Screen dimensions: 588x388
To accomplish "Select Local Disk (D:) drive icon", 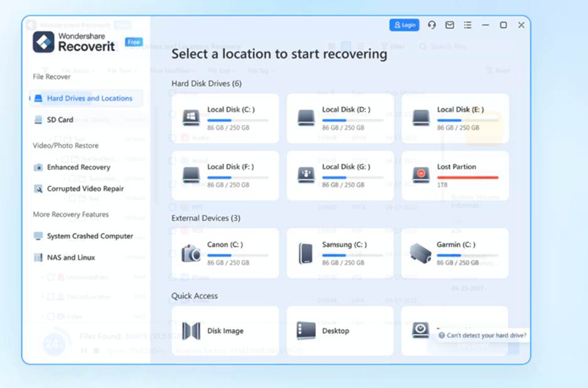I will (x=306, y=117).
